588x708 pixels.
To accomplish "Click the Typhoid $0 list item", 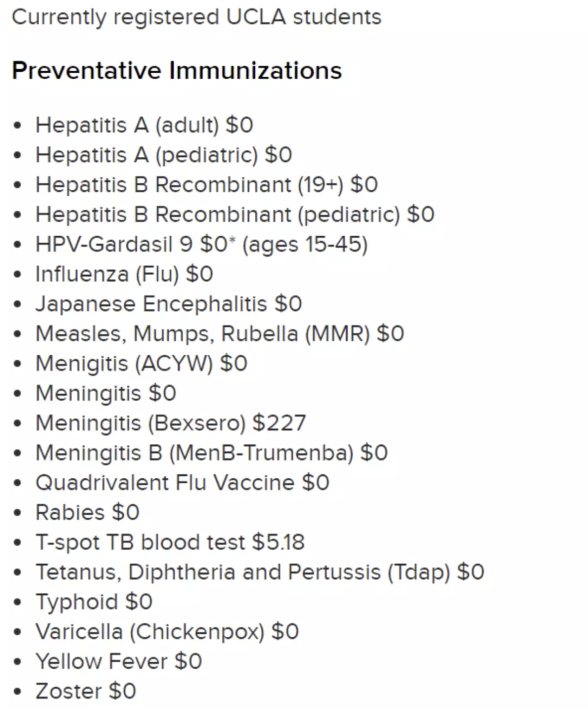I will click(94, 602).
